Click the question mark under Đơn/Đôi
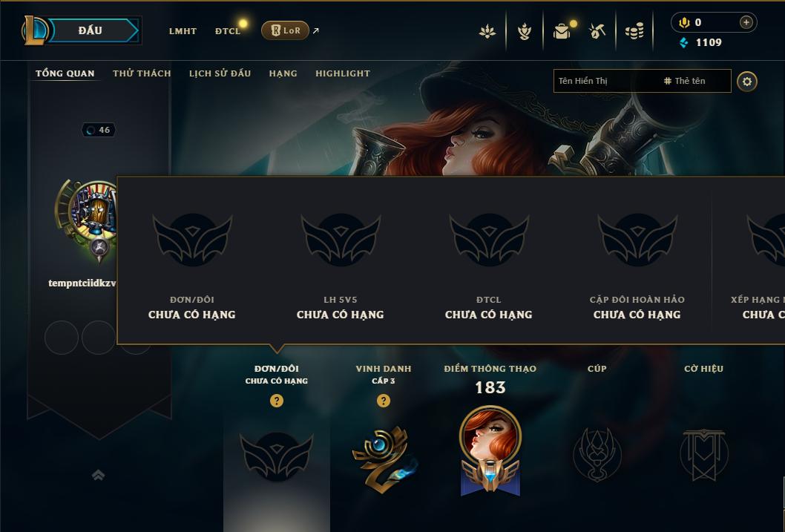Viewport: 785px width, 532px height. click(x=276, y=401)
